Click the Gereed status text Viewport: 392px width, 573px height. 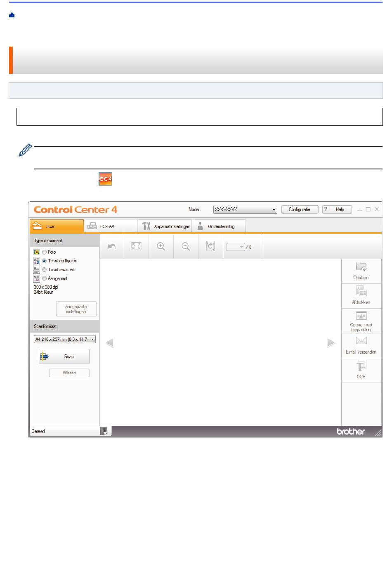38,431
